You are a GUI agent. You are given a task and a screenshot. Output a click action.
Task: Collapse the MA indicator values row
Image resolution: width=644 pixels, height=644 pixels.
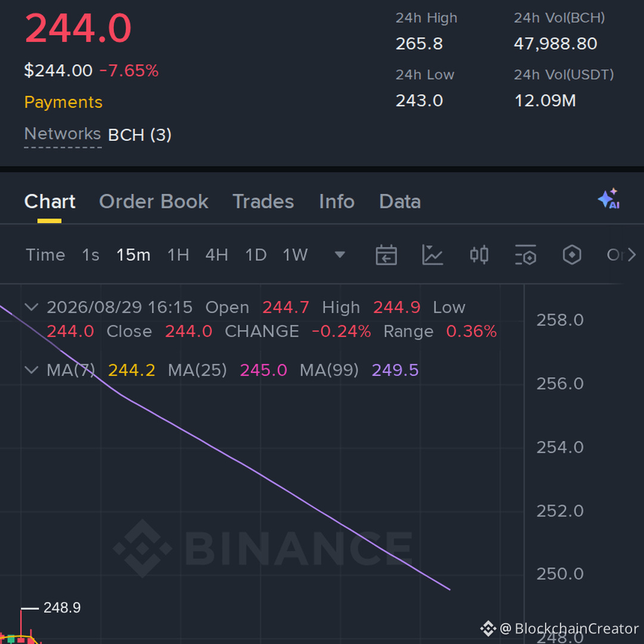pyautogui.click(x=32, y=370)
